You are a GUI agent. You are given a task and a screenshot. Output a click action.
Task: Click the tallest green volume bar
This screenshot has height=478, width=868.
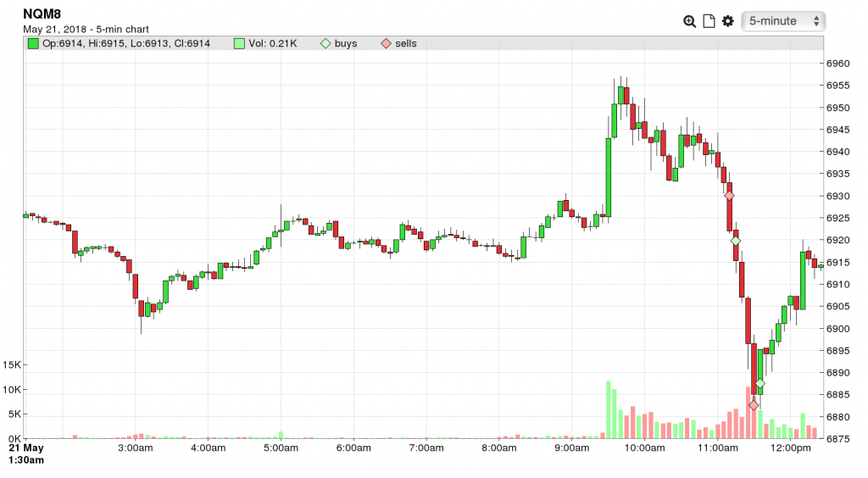[x=609, y=409]
